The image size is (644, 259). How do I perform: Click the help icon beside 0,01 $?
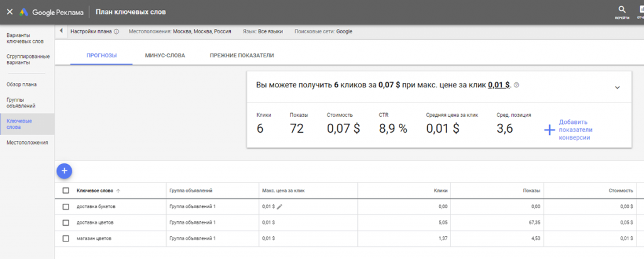pyautogui.click(x=517, y=85)
